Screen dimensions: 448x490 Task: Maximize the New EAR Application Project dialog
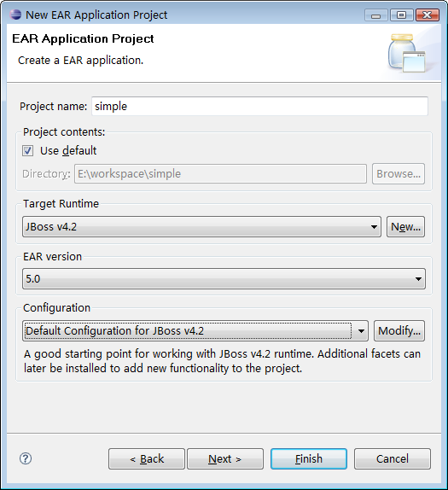(401, 15)
